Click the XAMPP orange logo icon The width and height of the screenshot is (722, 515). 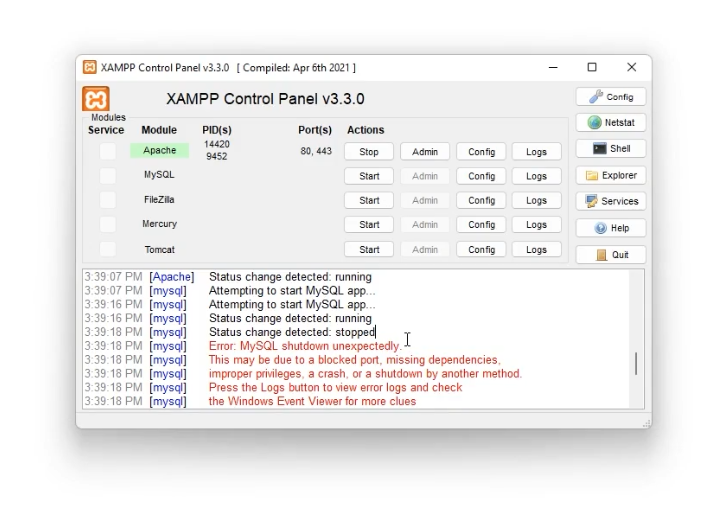pos(96,99)
